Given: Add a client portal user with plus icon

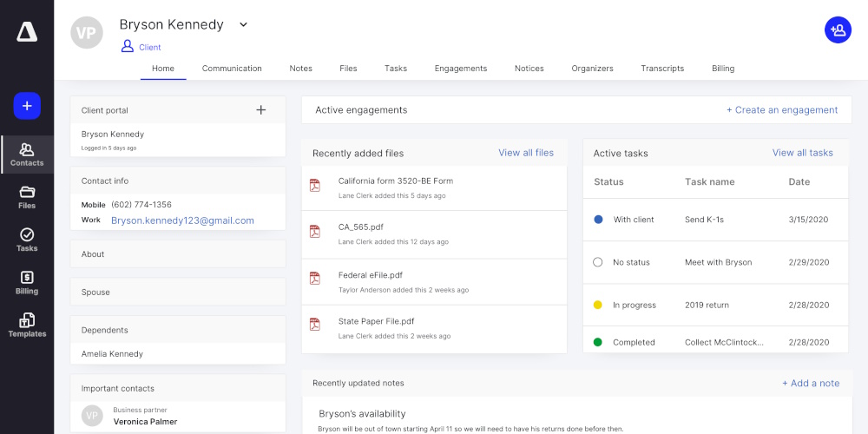Looking at the screenshot, I should pos(261,110).
